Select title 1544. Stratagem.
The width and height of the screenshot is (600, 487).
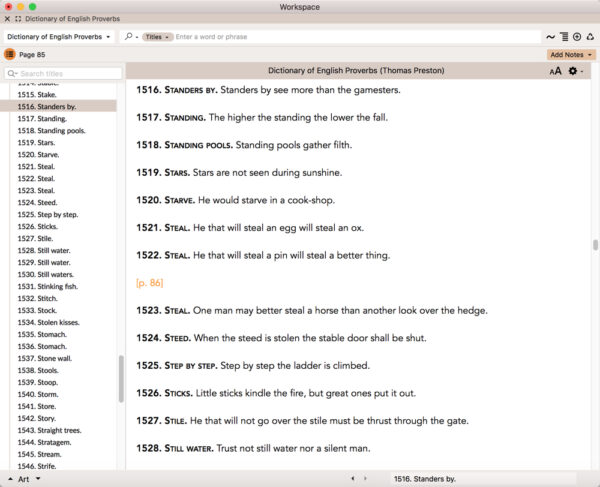pos(44,442)
